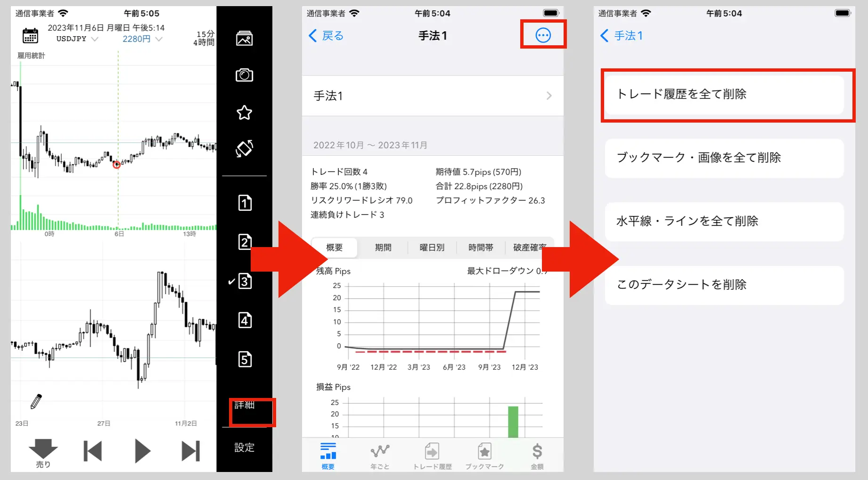Open 概要 bottom tab icon

[x=328, y=456]
